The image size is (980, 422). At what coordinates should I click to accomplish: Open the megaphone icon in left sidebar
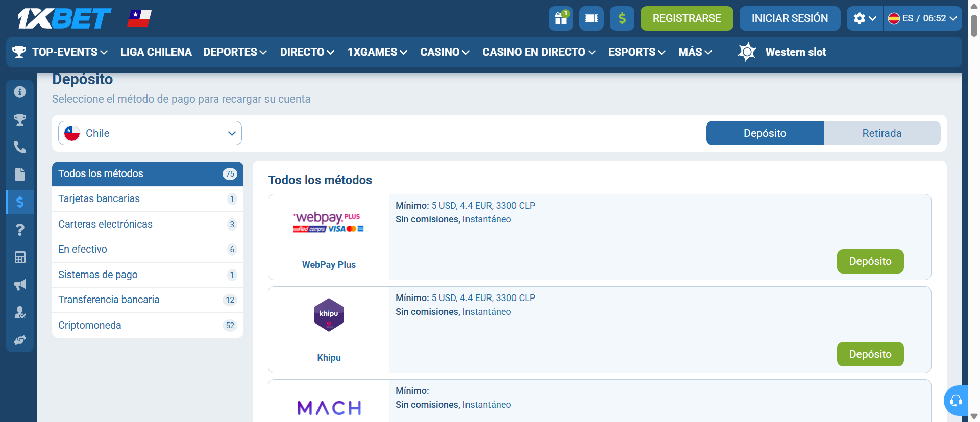20,285
